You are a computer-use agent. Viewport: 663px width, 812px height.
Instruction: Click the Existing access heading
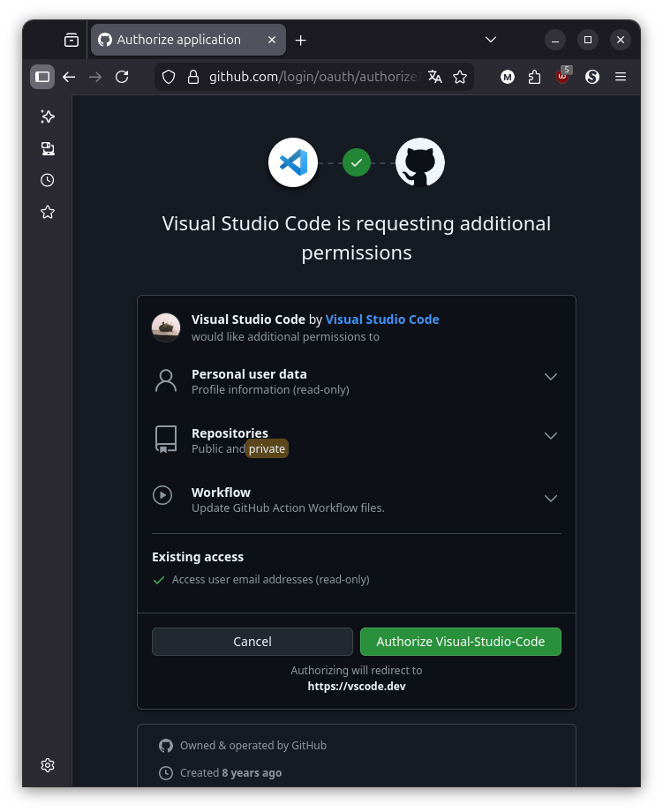[198, 557]
